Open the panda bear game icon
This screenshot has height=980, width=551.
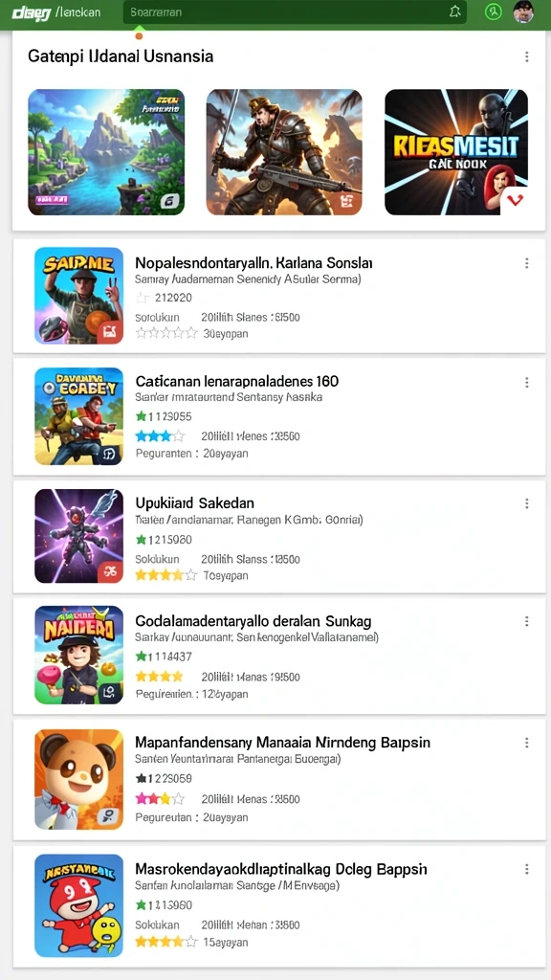pyautogui.click(x=78, y=779)
